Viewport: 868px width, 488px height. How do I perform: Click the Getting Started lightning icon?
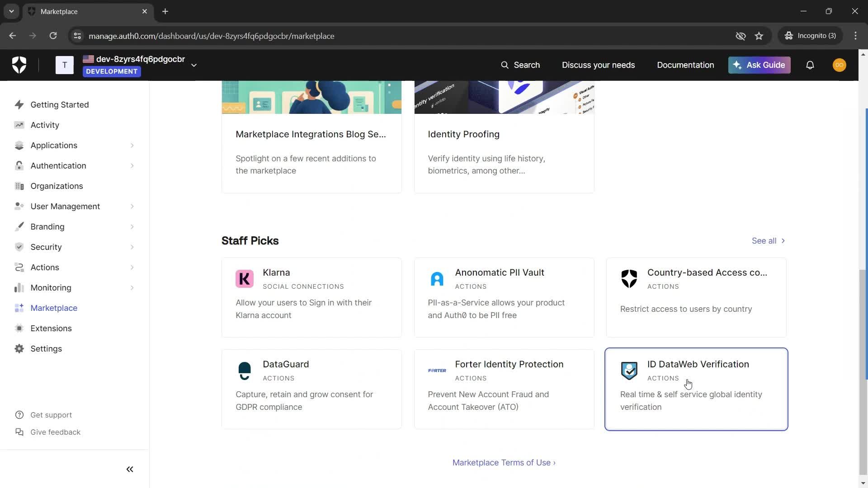19,105
